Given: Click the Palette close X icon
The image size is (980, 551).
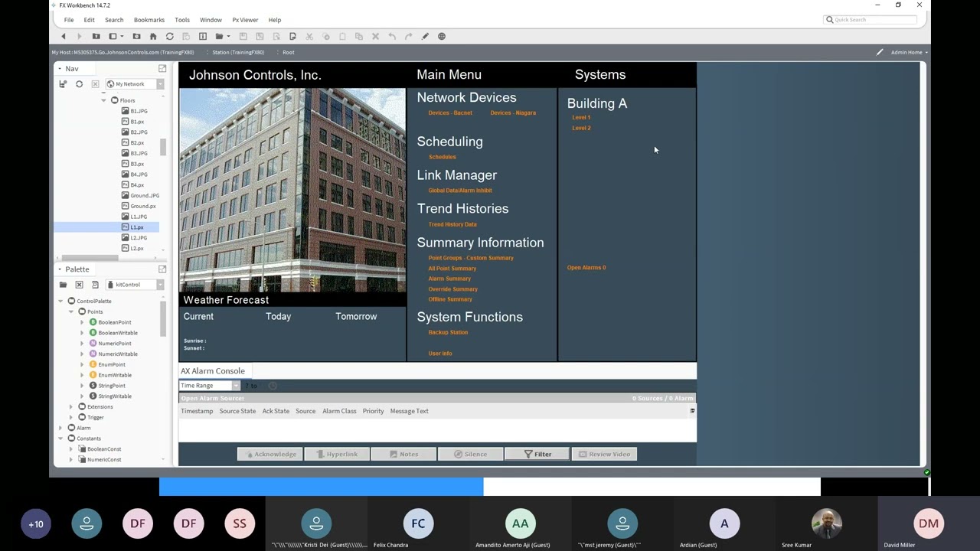Looking at the screenshot, I should pos(79,285).
